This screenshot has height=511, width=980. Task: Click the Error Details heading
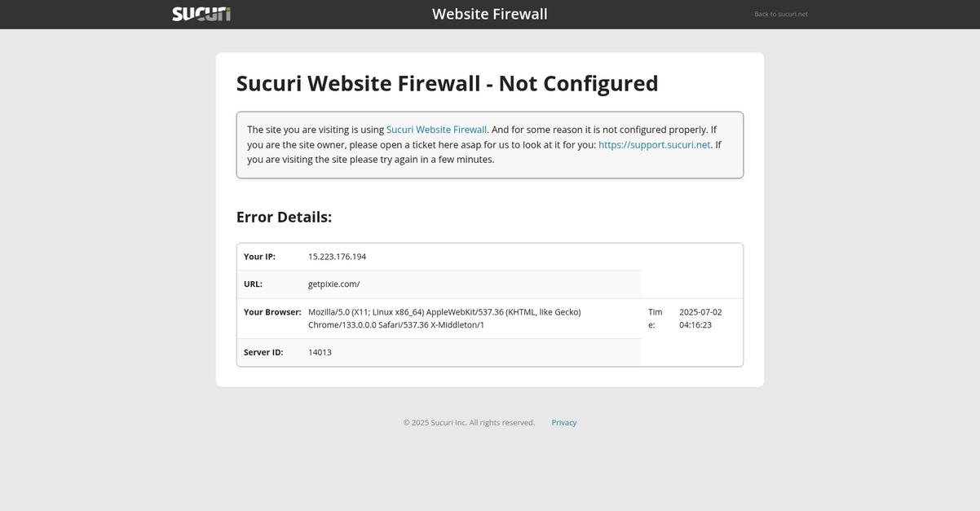(284, 217)
